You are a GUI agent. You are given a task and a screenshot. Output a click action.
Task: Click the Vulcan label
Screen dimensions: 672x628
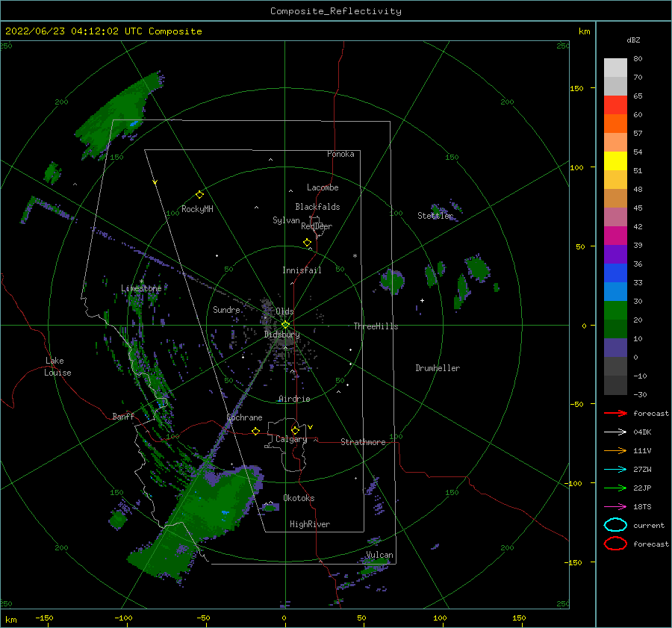[x=380, y=555]
